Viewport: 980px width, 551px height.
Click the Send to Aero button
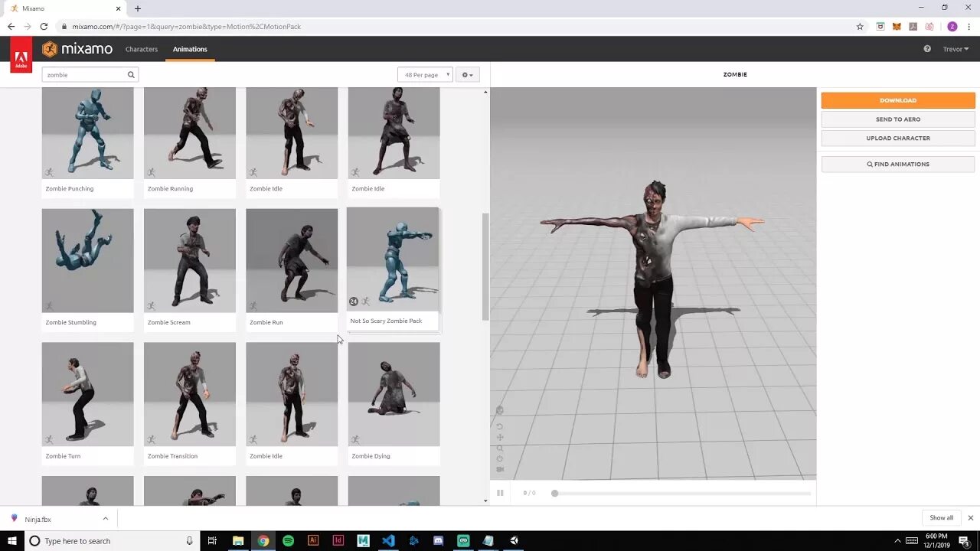point(898,119)
